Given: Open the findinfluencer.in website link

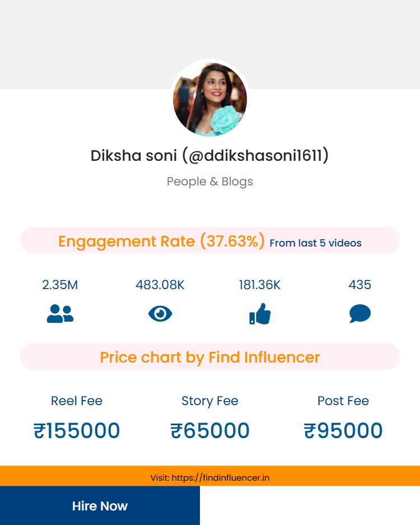Looking at the screenshot, I should coord(221,478).
